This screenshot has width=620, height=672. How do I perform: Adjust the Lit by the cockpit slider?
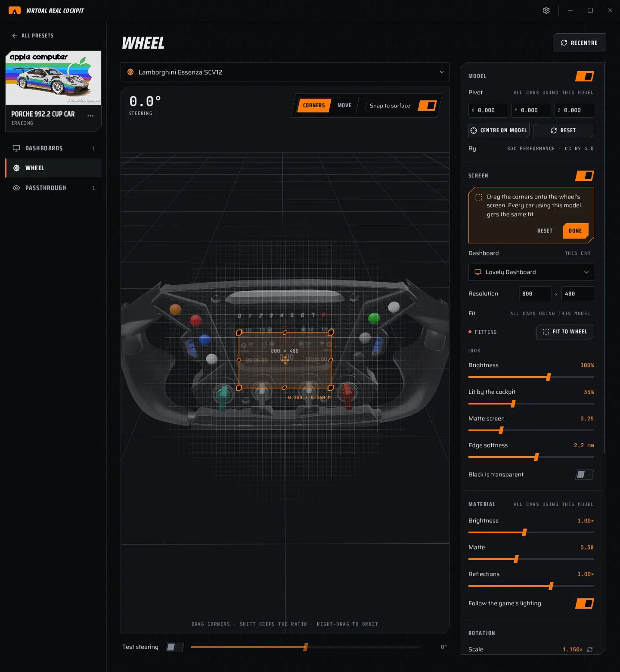coord(531,404)
